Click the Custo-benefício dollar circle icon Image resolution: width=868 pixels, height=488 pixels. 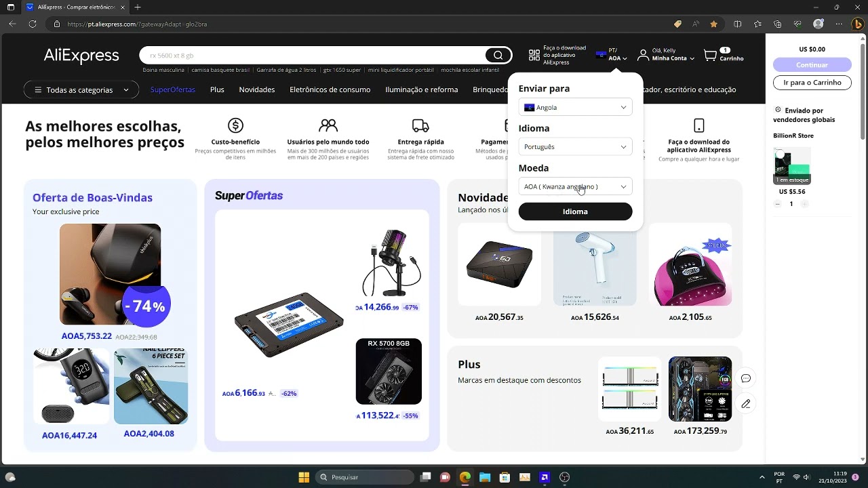coord(235,125)
